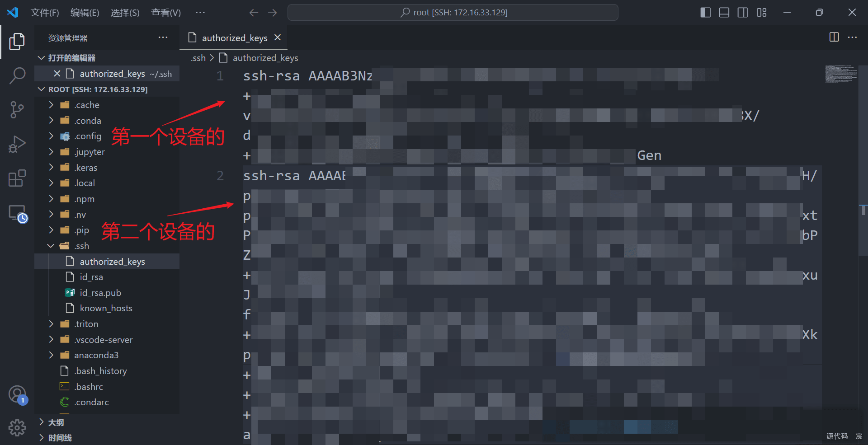Toggle the secondary side bar
The image size is (868, 445).
pyautogui.click(x=742, y=13)
